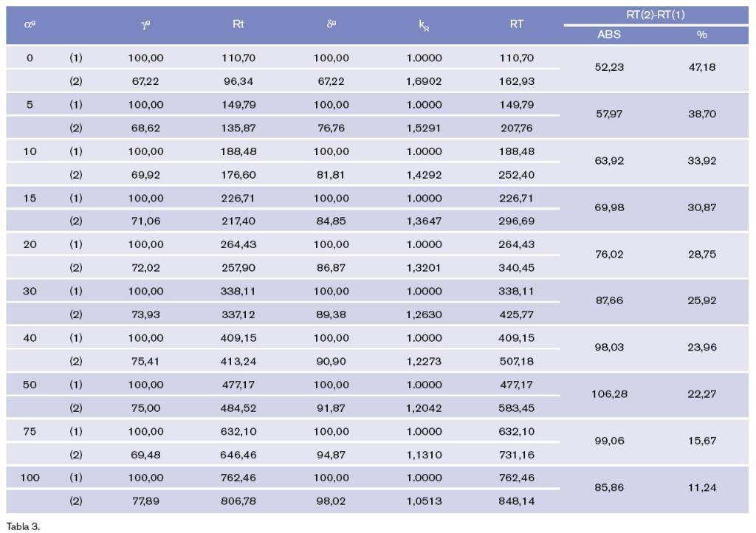Screen dimensions: 756x533
Task: Click the Rt column header
Action: 238,24
